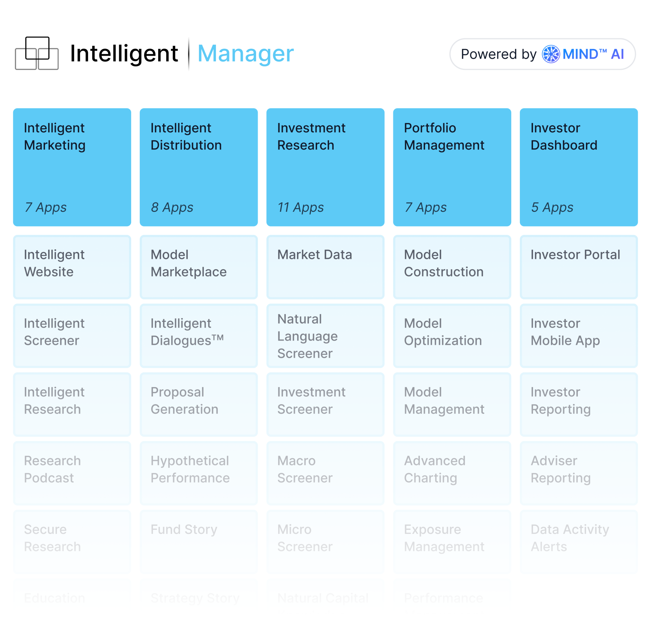This screenshot has width=651, height=644.
Task: Open the Research Podcast app tile
Action: pos(72,473)
